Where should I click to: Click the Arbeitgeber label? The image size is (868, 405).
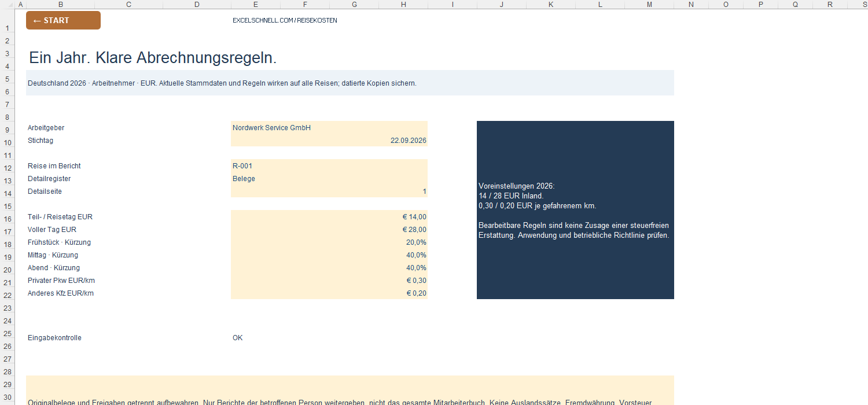46,128
